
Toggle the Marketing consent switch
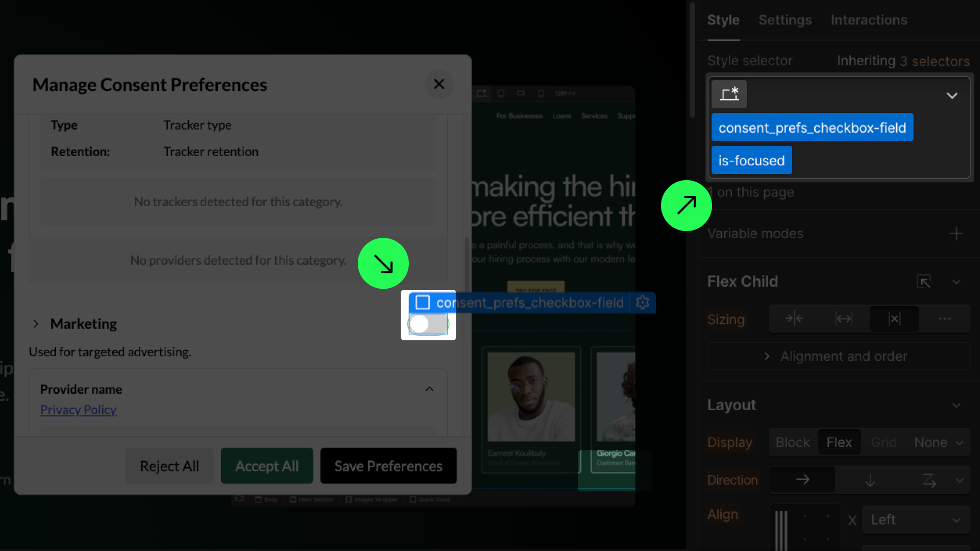tap(428, 324)
